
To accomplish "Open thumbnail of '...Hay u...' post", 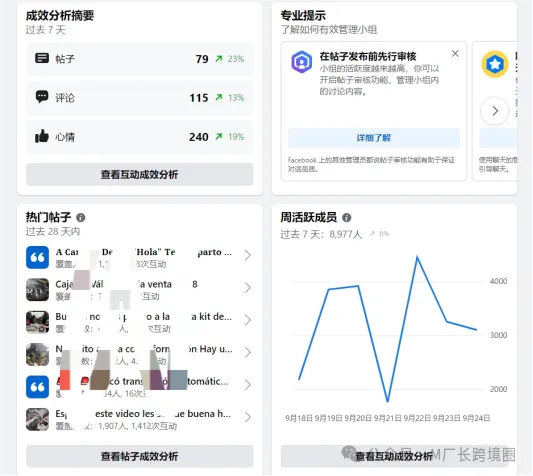I will [37, 354].
